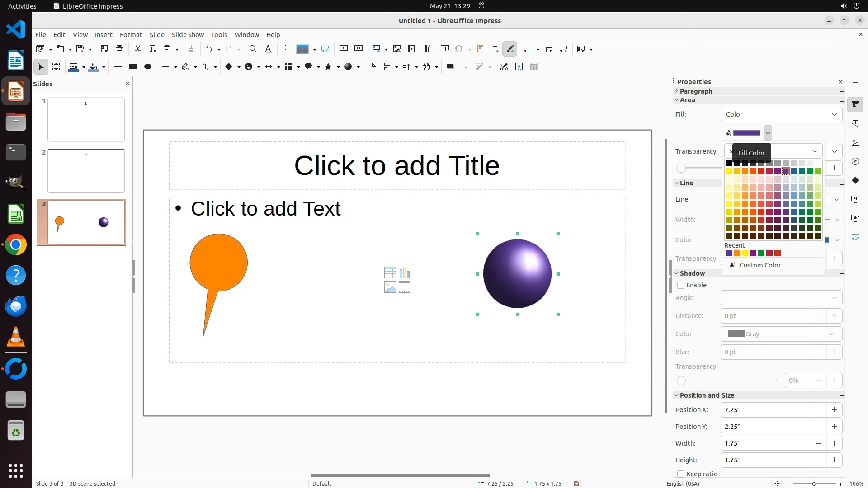The image size is (868, 488).
Task: Click Custom Color… in the palette
Action: pos(763,265)
